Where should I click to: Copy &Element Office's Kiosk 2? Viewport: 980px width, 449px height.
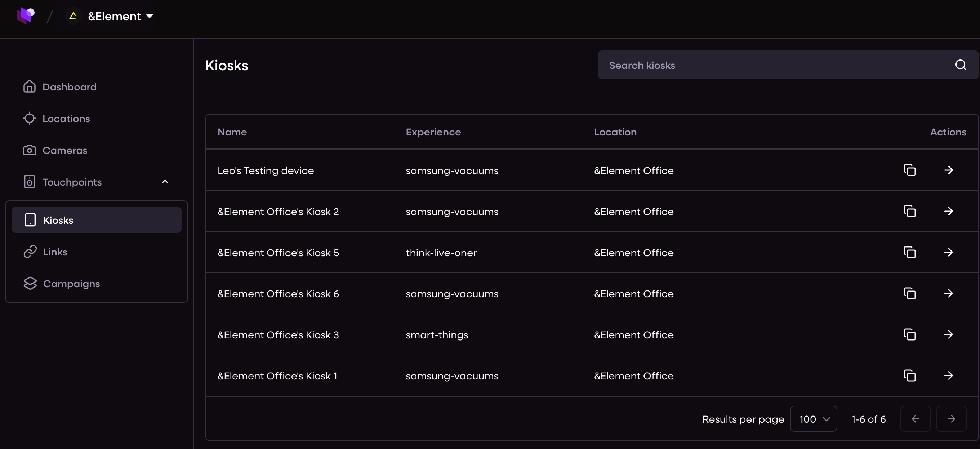(x=909, y=211)
